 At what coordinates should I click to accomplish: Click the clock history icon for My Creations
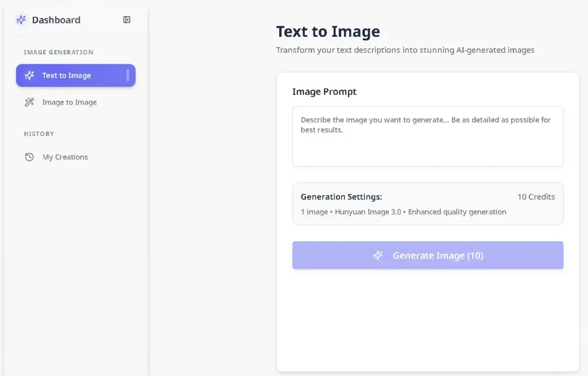(x=29, y=157)
